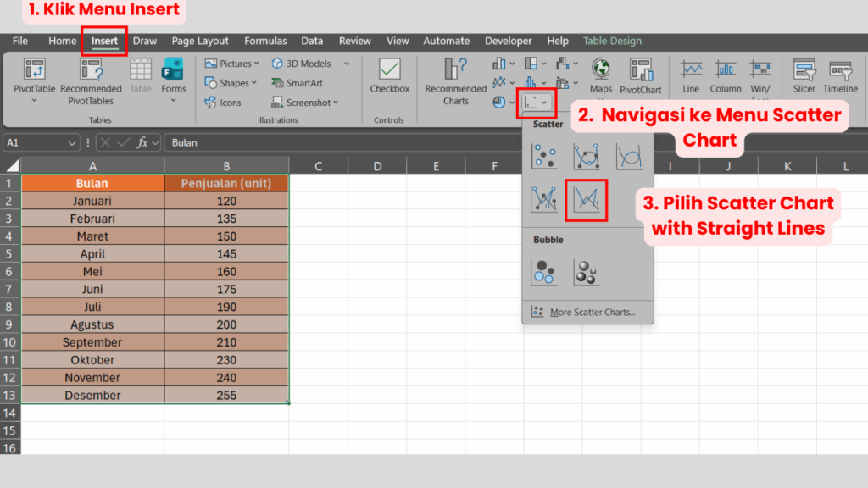
Task: Click the Recommended Charts icon
Action: click(x=455, y=72)
